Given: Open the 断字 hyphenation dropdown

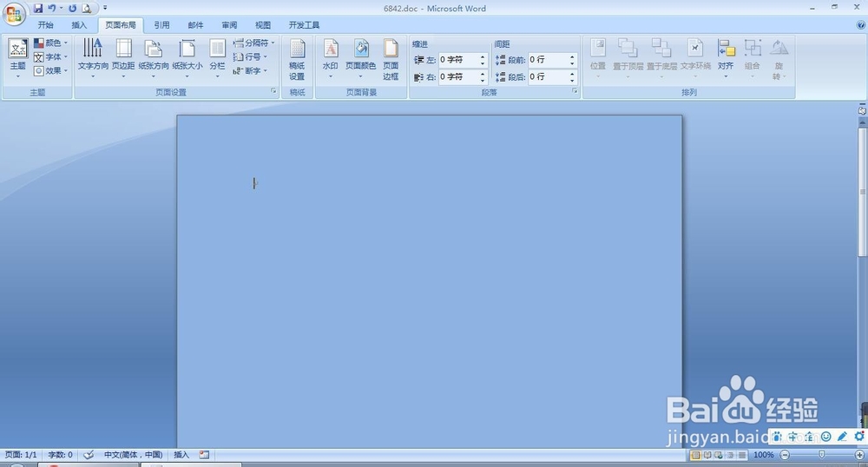Looking at the screenshot, I should (x=250, y=71).
